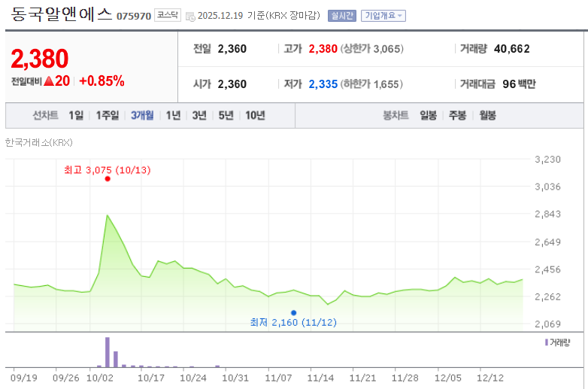Click the blue 최저 2,160 marker dot
588x389 pixels.
pos(294,313)
